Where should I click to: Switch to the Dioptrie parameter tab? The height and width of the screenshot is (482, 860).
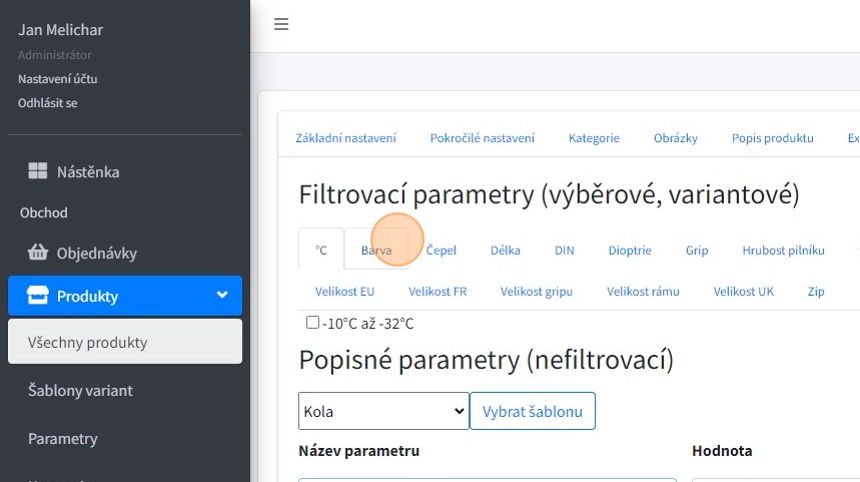[x=630, y=250]
